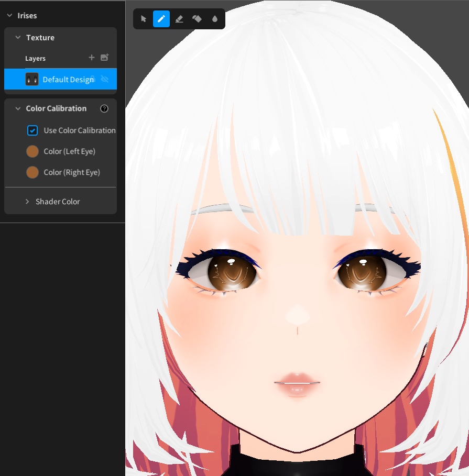Select the Eraser tool
This screenshot has height=476, width=469.
click(x=179, y=19)
